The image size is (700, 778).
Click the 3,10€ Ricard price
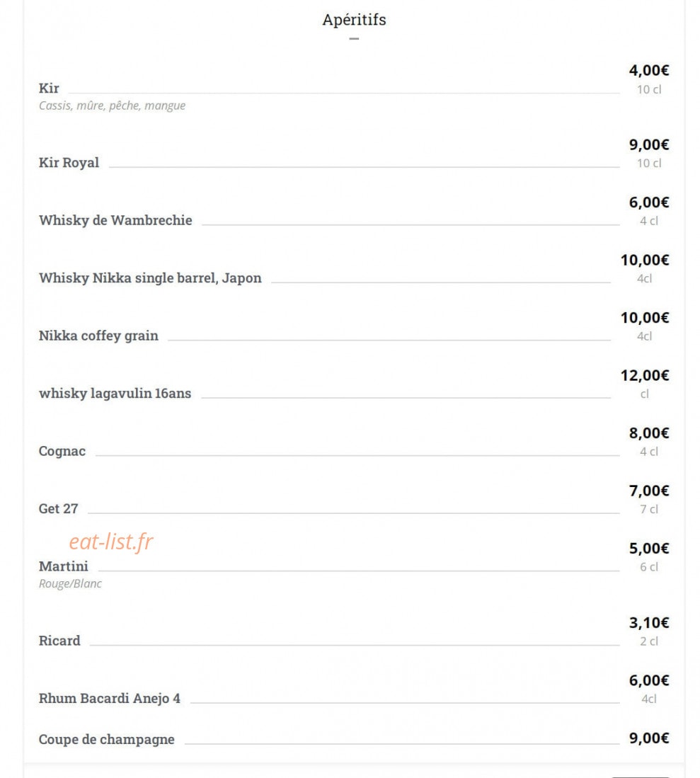[649, 623]
